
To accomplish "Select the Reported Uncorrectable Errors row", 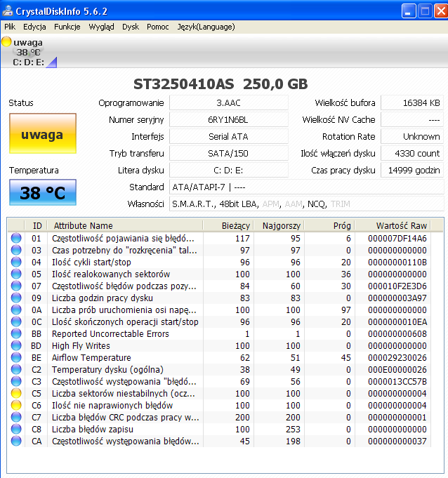I will pos(219,333).
